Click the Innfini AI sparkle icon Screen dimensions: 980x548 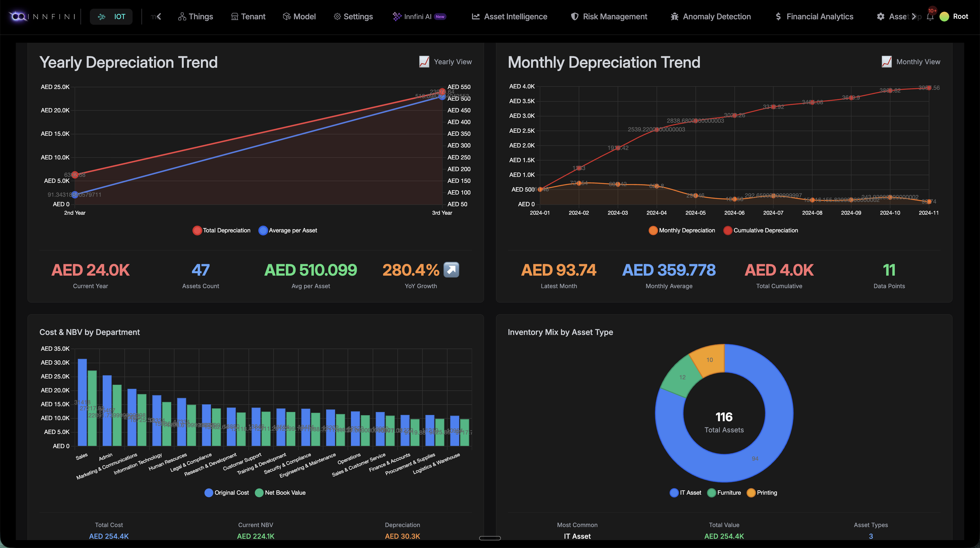[397, 16]
